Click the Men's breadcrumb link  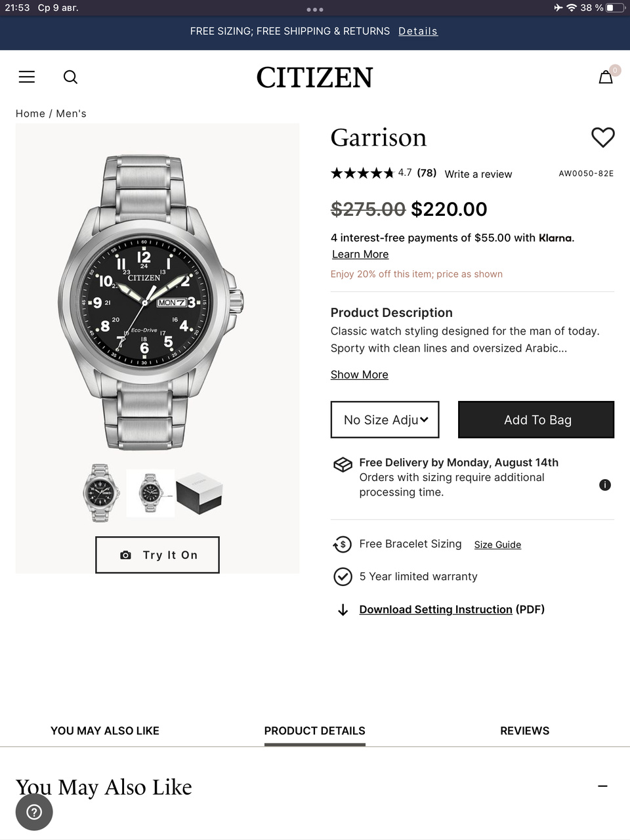(71, 114)
